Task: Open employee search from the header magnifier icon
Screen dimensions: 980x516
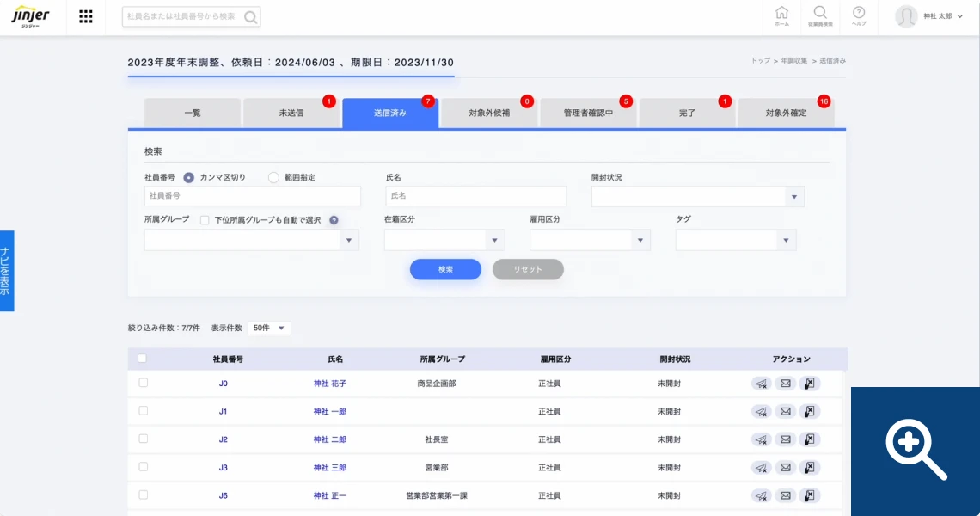Action: coord(820,16)
